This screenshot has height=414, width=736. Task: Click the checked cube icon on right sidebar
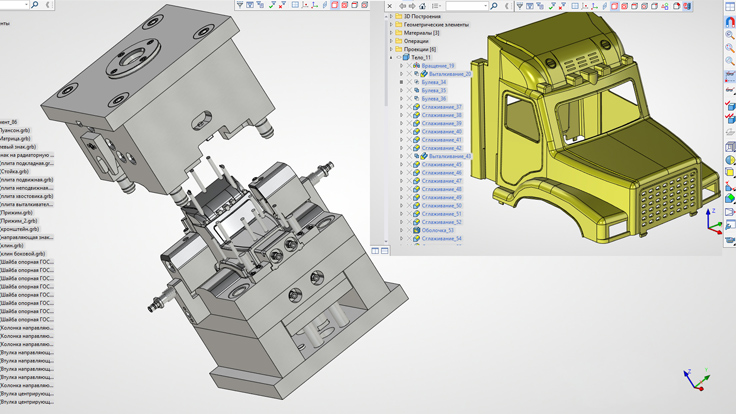tap(730, 105)
